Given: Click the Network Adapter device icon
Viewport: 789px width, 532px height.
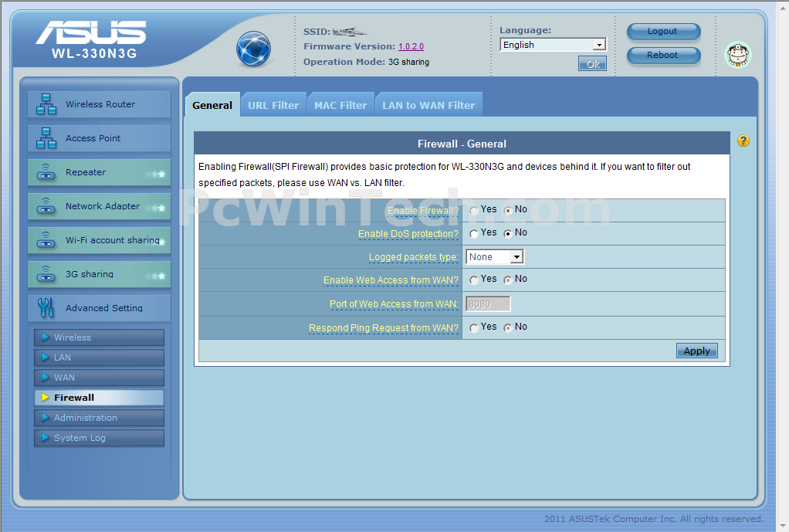Looking at the screenshot, I should (46, 206).
